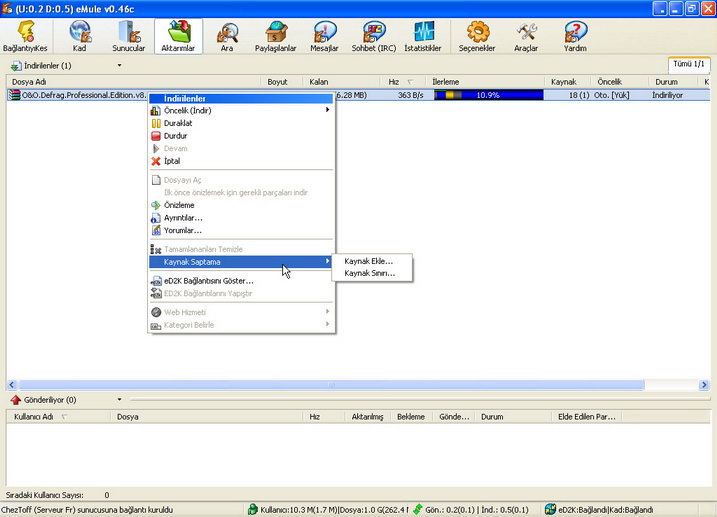Image resolution: width=717 pixels, height=517 pixels.
Task: Click the transfer arrows icon beside Gön. in status bar
Action: (x=417, y=509)
